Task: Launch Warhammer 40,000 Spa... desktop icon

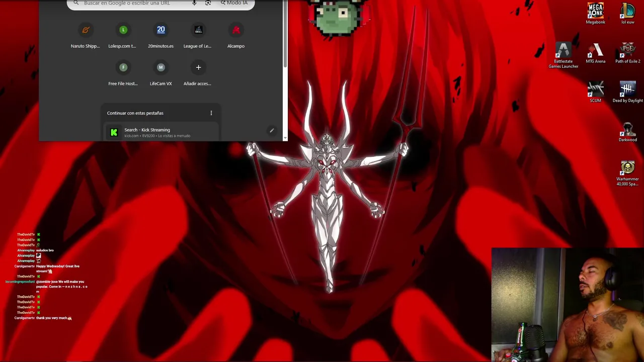Action: (627, 173)
